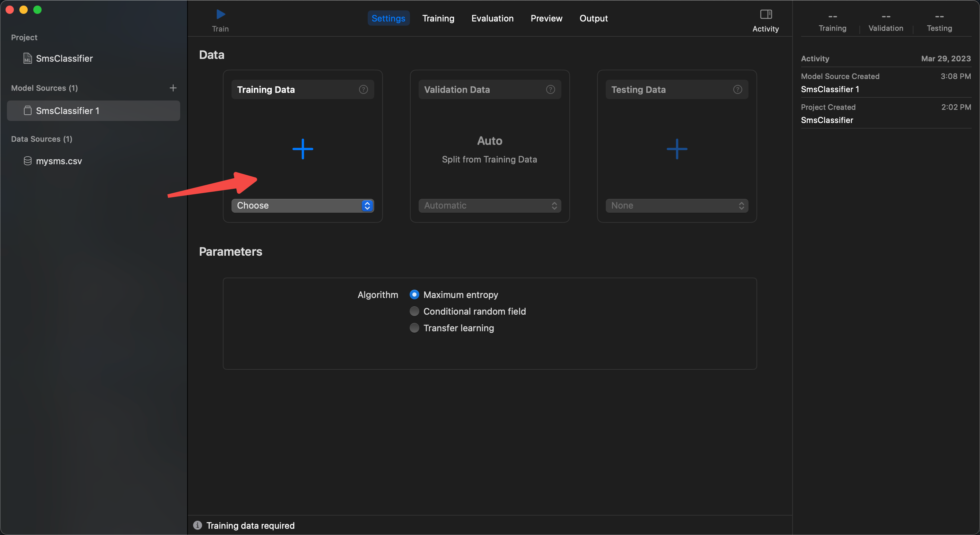Select Maximum entropy algorithm
Viewport: 980px width, 535px height.
(x=414, y=295)
